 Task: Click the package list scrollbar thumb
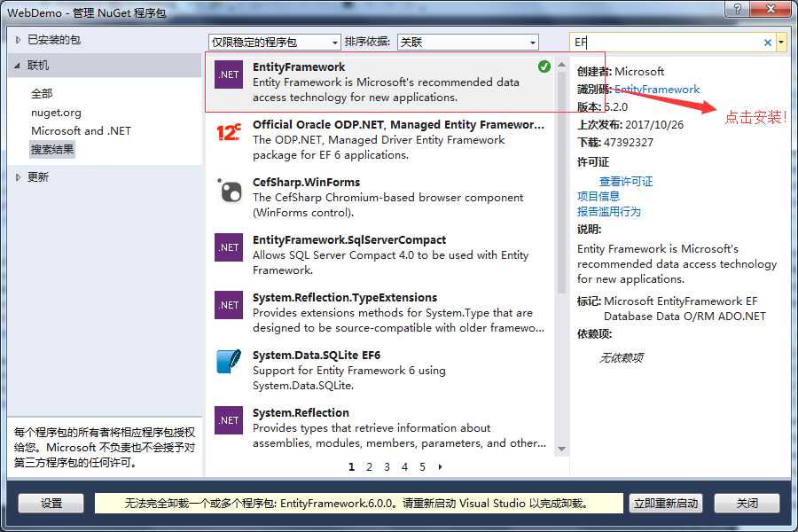(x=561, y=183)
